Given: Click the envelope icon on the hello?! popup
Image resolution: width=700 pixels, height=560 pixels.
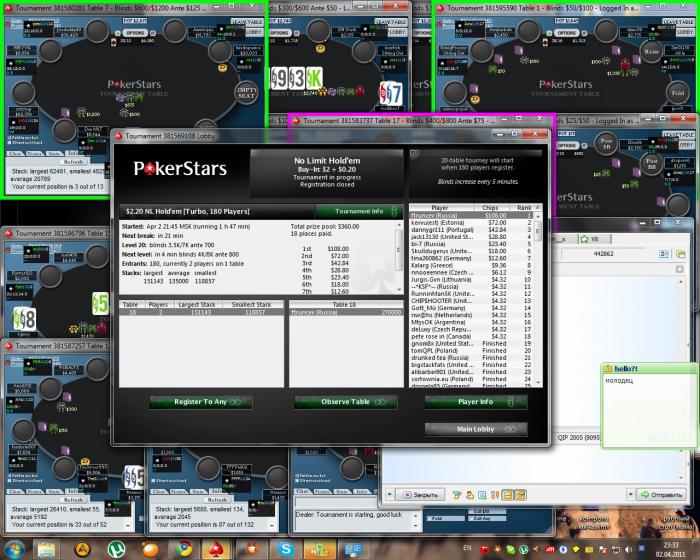Looking at the screenshot, I should [x=608, y=368].
